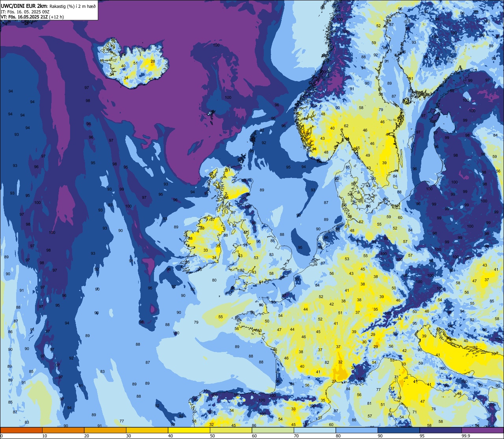This screenshot has height=439, width=504.
Task: Click humidity value 79 in the ocean west of Brittany
Action: 196,322
